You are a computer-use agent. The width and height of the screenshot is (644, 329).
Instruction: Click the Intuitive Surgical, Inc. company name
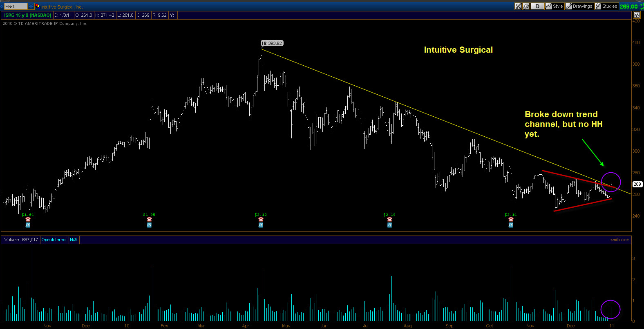click(62, 7)
